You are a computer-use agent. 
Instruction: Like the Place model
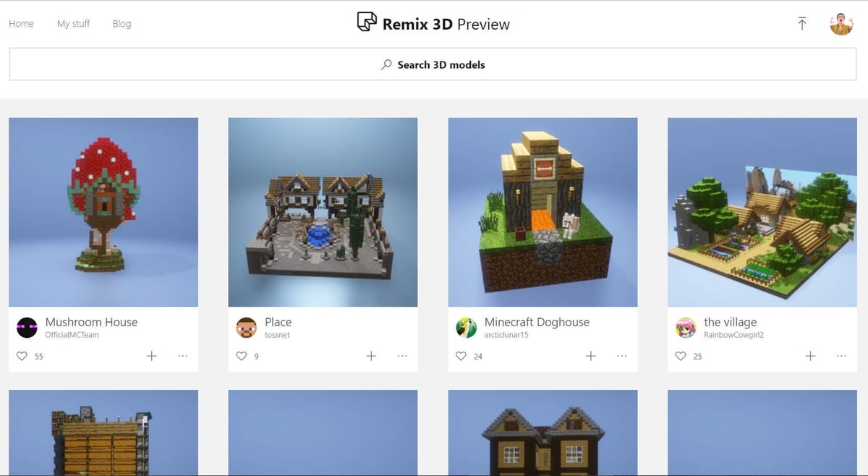[x=242, y=356]
